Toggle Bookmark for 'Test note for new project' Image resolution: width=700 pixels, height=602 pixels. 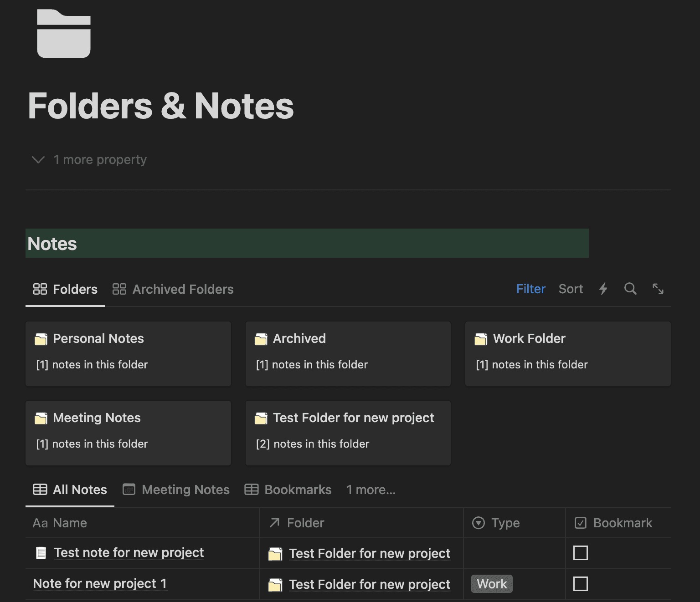tap(581, 553)
